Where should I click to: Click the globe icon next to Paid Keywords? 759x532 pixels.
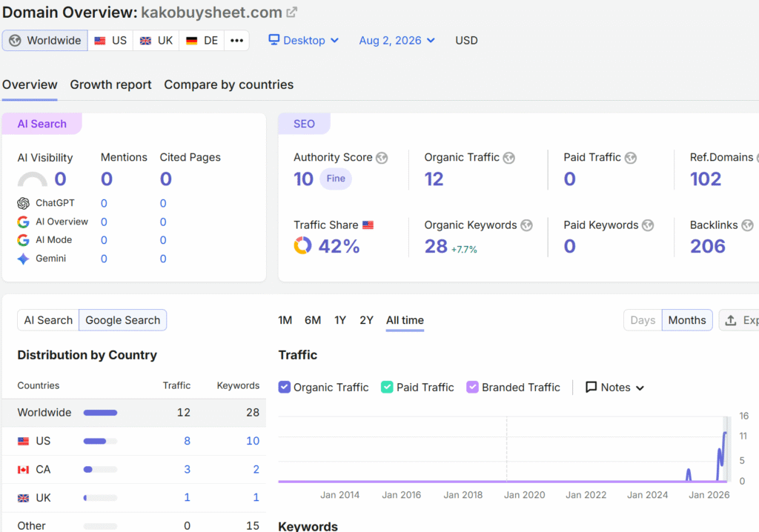[648, 225]
